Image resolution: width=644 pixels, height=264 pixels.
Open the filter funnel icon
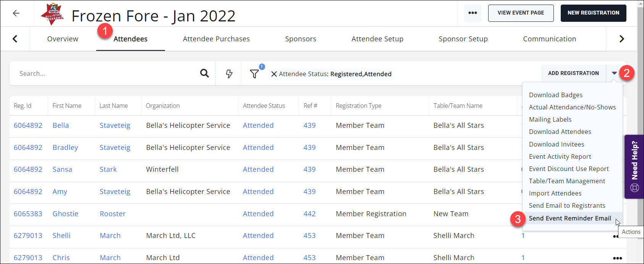[254, 74]
